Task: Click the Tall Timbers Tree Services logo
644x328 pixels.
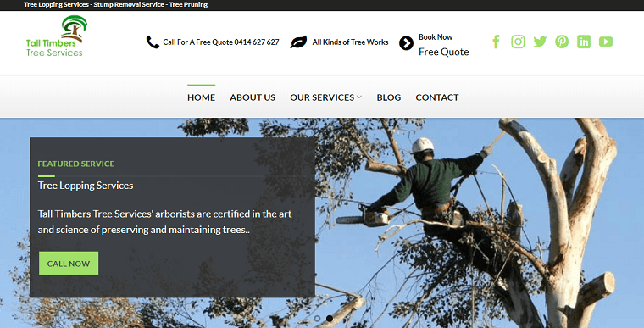Action: (56, 36)
